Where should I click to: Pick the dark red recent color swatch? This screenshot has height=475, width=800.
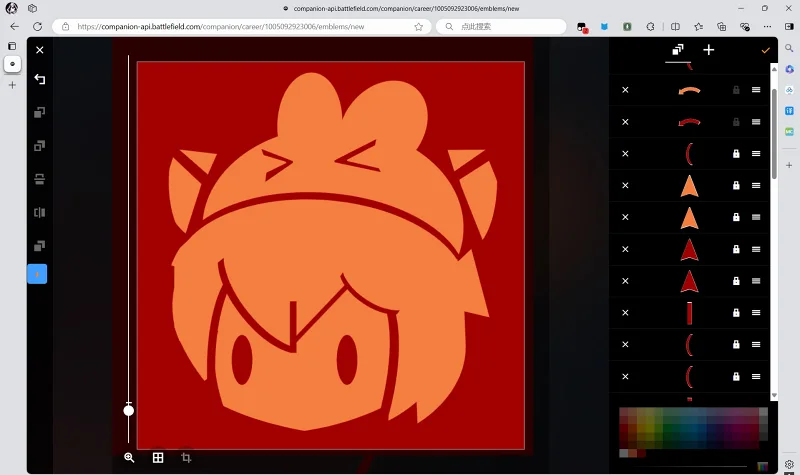[641, 453]
